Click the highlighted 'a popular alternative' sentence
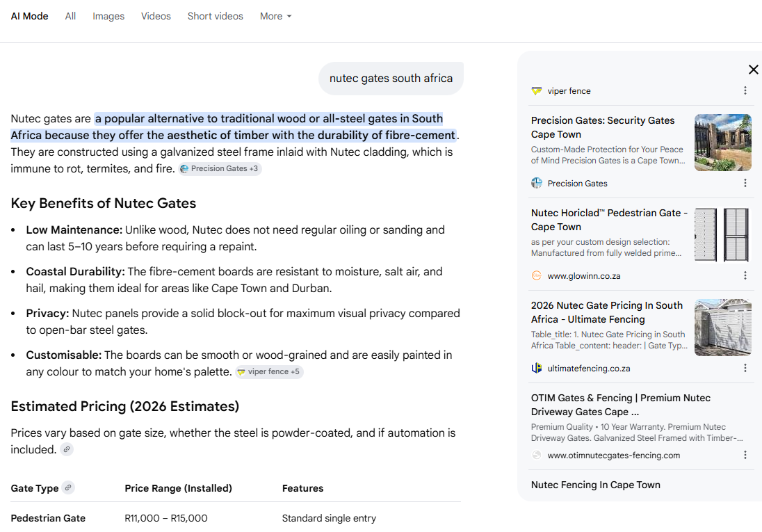This screenshot has width=762, height=532. click(x=234, y=127)
